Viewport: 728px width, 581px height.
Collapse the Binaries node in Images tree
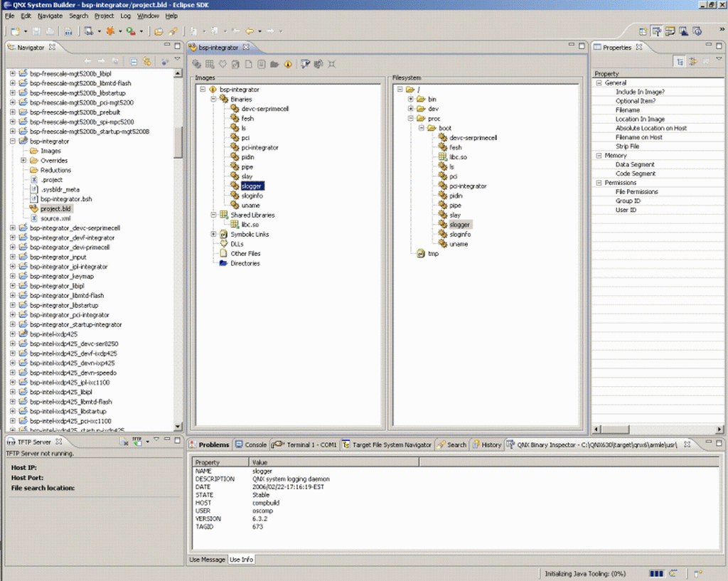pyautogui.click(x=213, y=99)
